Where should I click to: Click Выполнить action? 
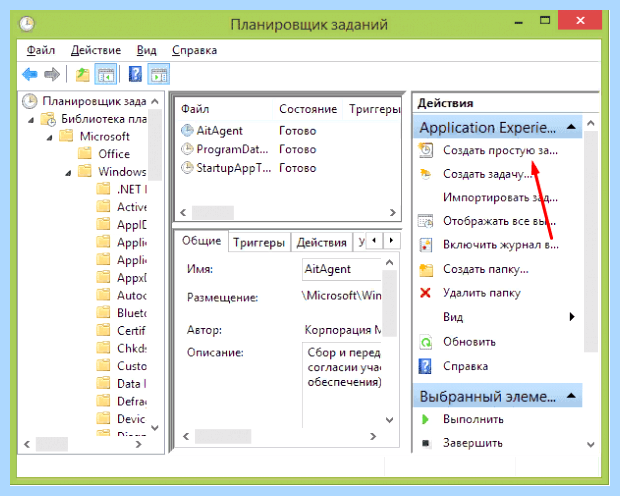[473, 419]
